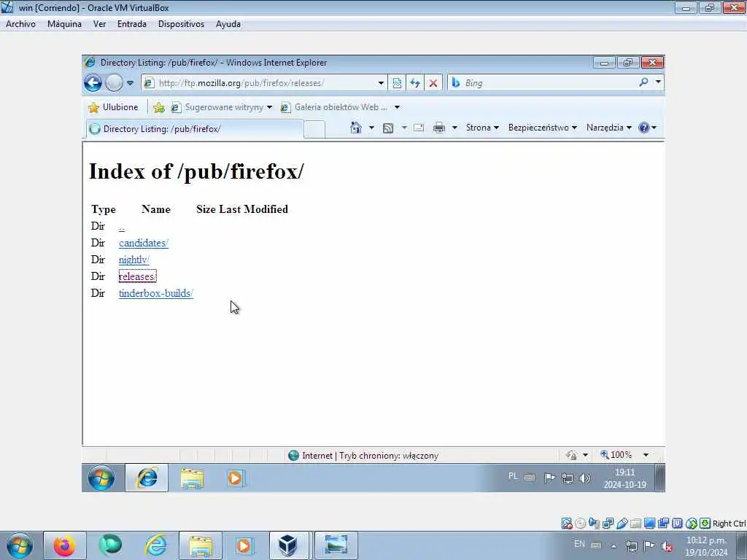747x560 pixels.
Task: Click the host tray muted volume icon
Action: pos(667,546)
